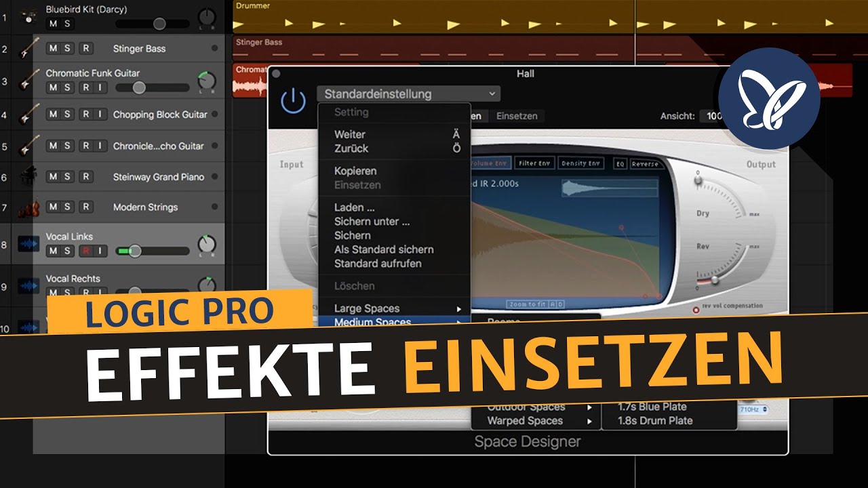Toggle input monitoring on Vocal Links
868x488 pixels.
click(x=100, y=251)
